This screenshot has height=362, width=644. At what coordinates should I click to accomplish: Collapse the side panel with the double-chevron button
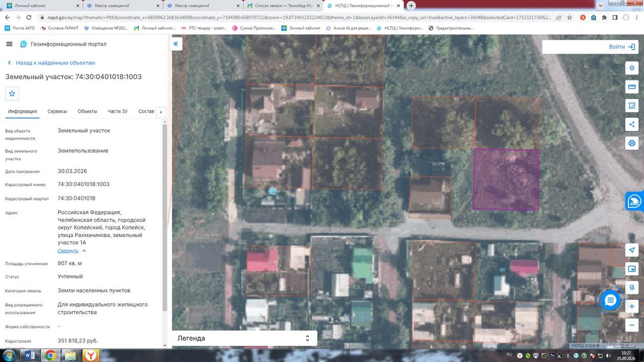(x=176, y=43)
